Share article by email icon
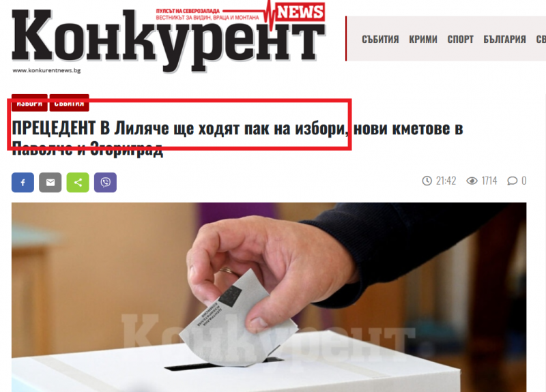The height and width of the screenshot is (392, 546). (50, 182)
